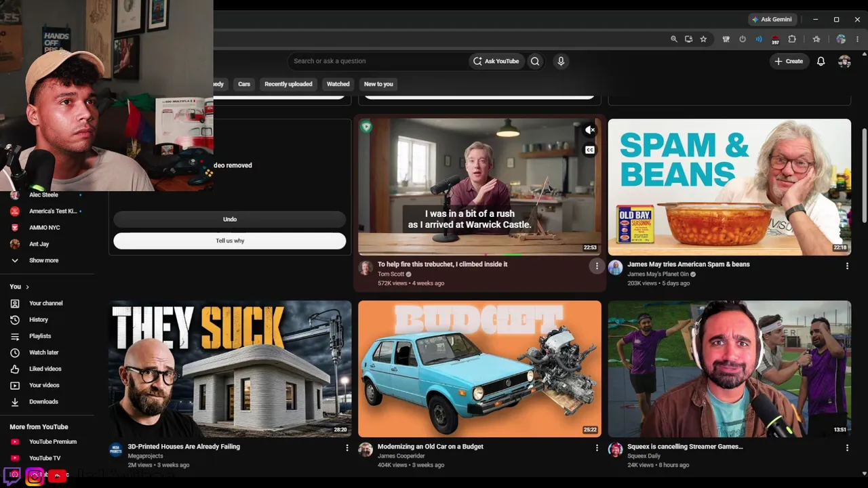Open the Tom Scott channel link
The width and height of the screenshot is (868, 488).
(x=391, y=274)
